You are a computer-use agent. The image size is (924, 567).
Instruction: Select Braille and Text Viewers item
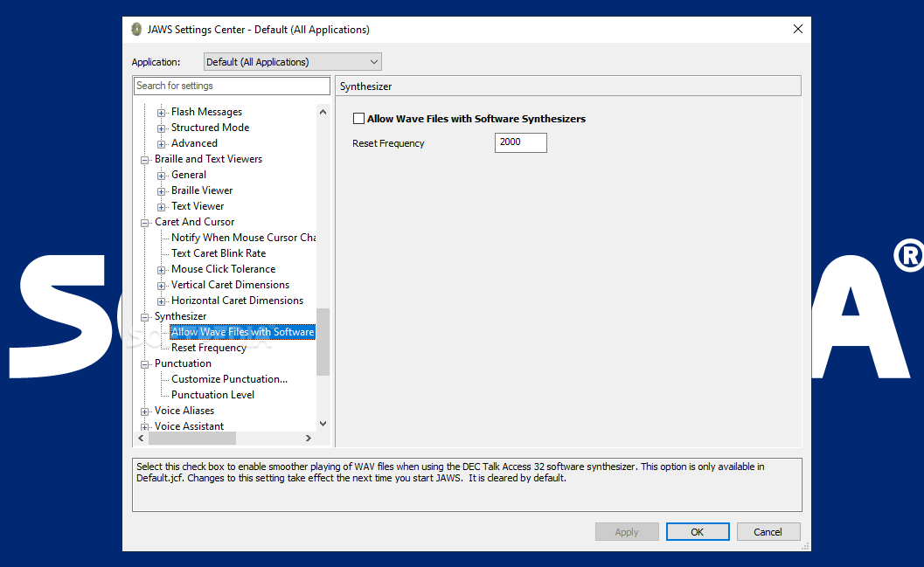click(x=208, y=159)
